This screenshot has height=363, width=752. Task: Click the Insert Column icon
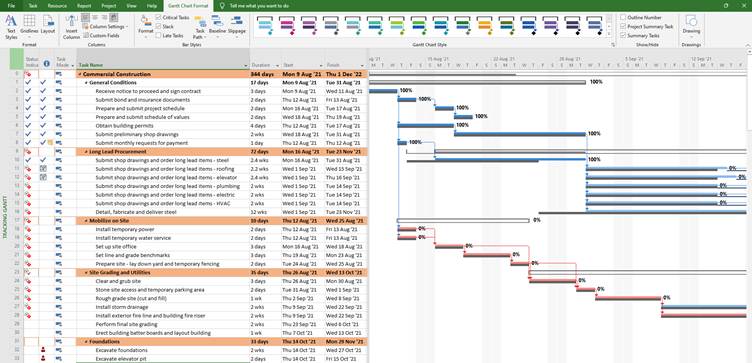[x=71, y=27]
